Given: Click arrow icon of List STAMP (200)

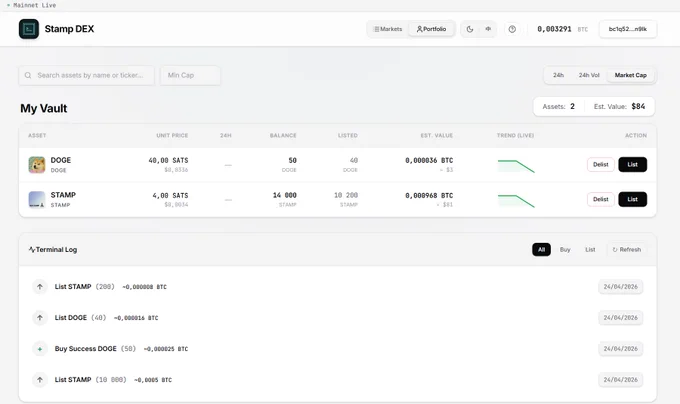Looking at the screenshot, I should [40, 287].
